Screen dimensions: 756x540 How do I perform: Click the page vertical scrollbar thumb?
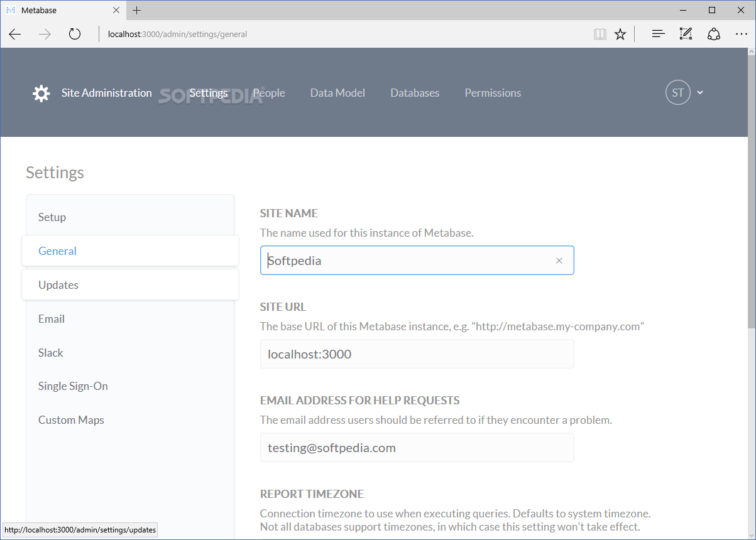click(x=752, y=193)
